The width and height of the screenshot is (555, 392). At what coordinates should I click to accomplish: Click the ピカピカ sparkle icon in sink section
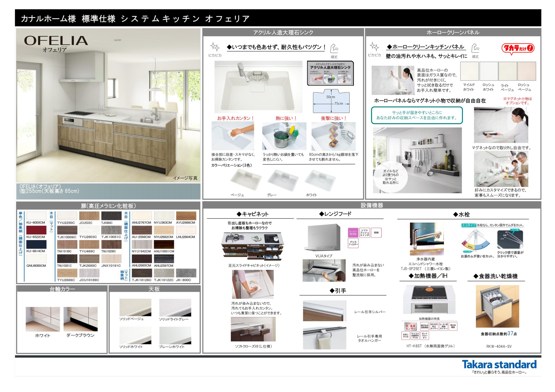click(215, 47)
